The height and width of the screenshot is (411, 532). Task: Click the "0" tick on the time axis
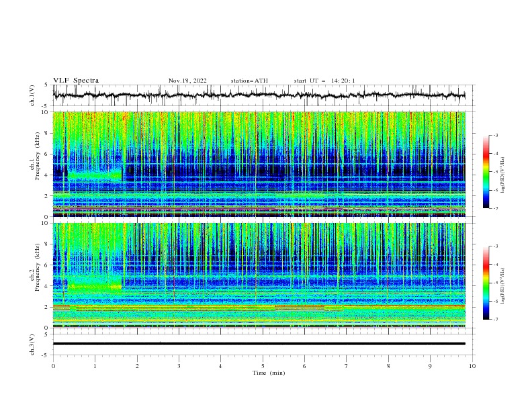point(53,366)
